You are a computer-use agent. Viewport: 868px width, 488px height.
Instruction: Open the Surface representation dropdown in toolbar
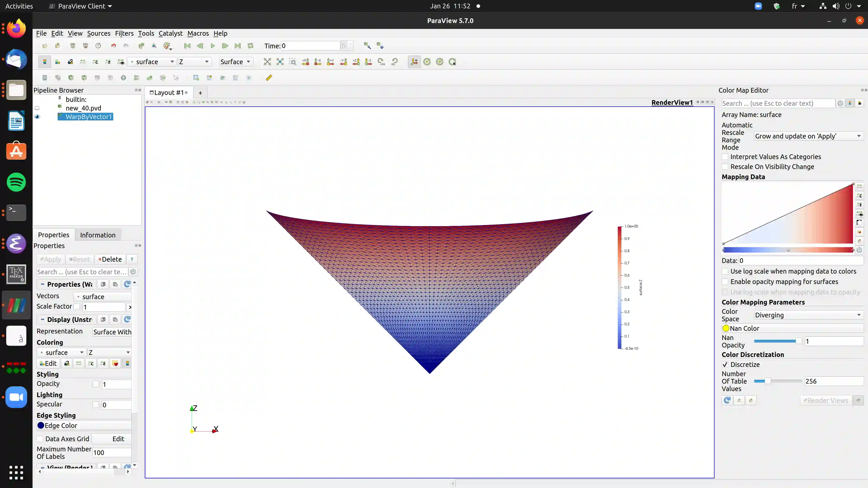pyautogui.click(x=236, y=62)
